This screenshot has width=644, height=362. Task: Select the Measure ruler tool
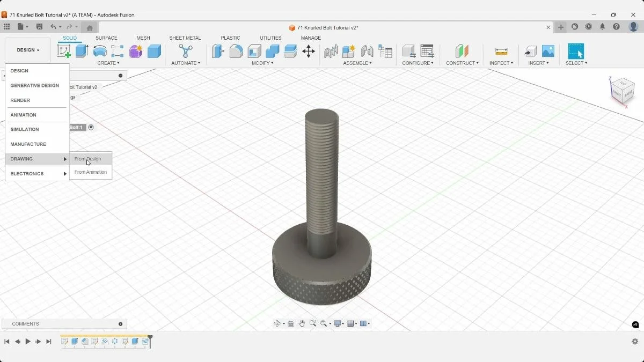(501, 51)
